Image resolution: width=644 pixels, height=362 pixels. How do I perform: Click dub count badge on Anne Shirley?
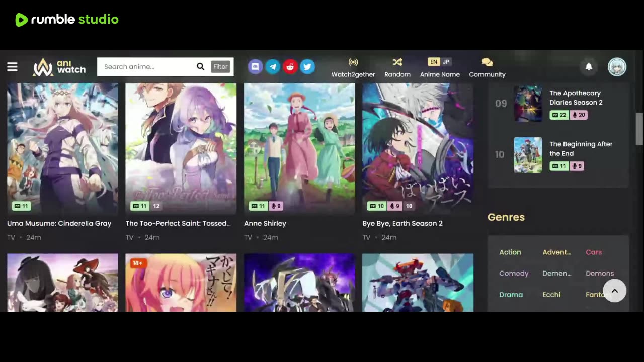click(276, 206)
